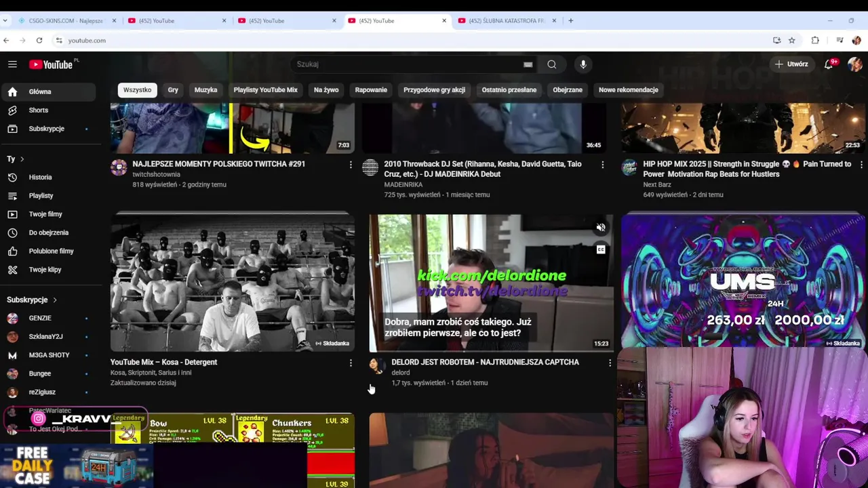Open the UMS 24H playlist thumbnail
The height and width of the screenshot is (488, 868).
tap(743, 281)
